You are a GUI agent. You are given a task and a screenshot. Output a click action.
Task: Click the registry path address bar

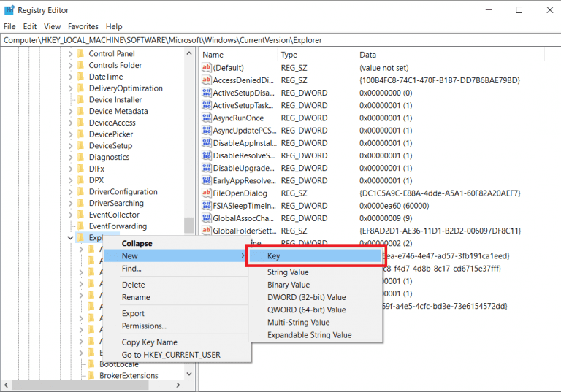pyautogui.click(x=280, y=40)
